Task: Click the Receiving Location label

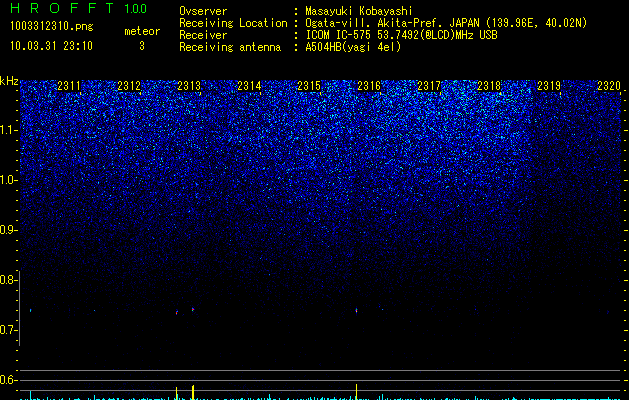Action: coord(233,23)
